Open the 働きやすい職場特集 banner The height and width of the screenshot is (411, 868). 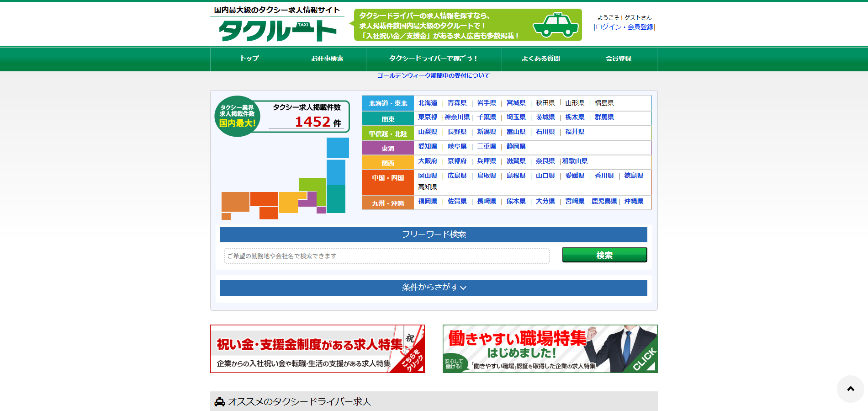click(x=550, y=349)
